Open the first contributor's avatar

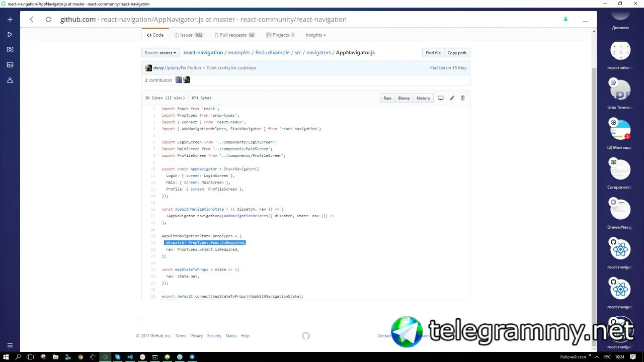click(179, 80)
